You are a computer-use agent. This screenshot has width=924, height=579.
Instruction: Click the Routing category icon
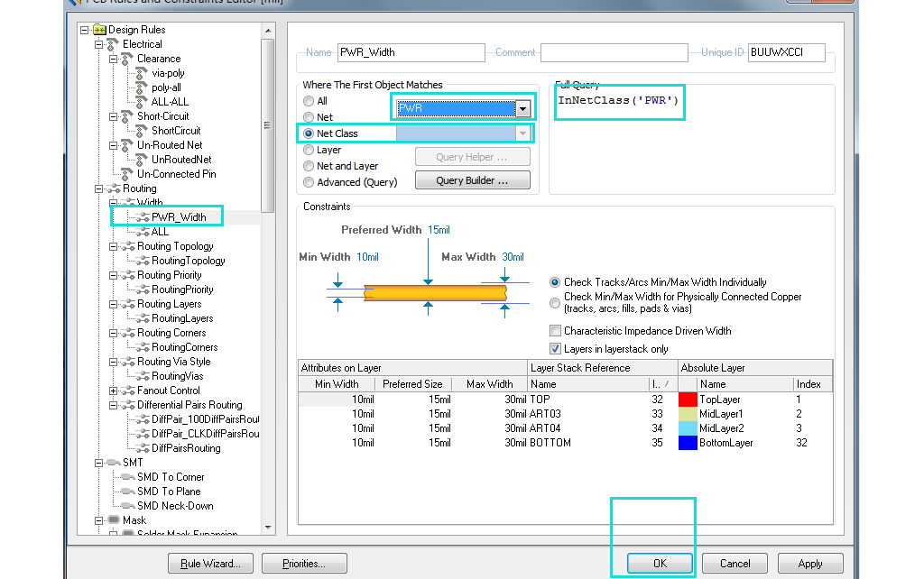114,188
